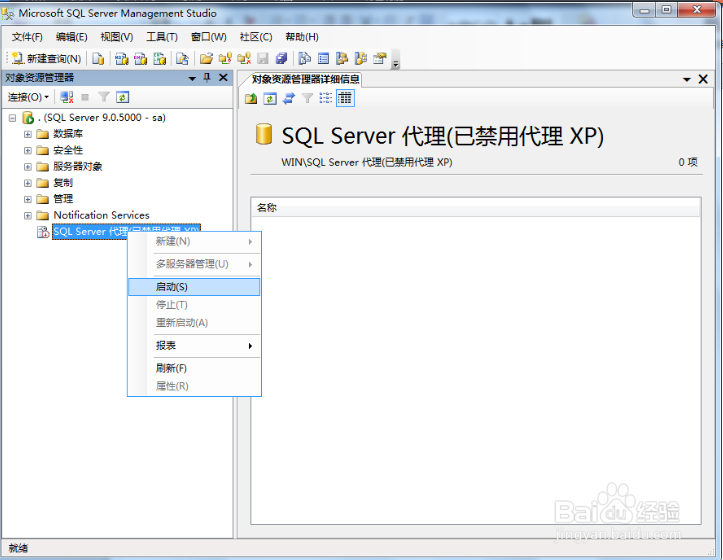Switch details pane to List view icon

click(326, 98)
